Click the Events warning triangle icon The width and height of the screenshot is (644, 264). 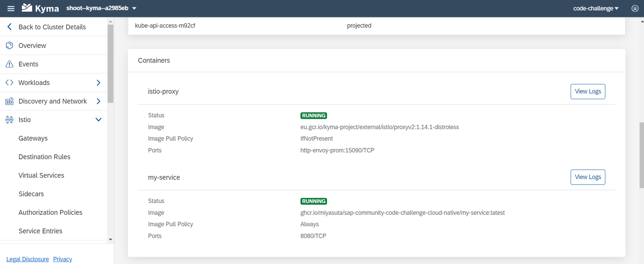(9, 64)
